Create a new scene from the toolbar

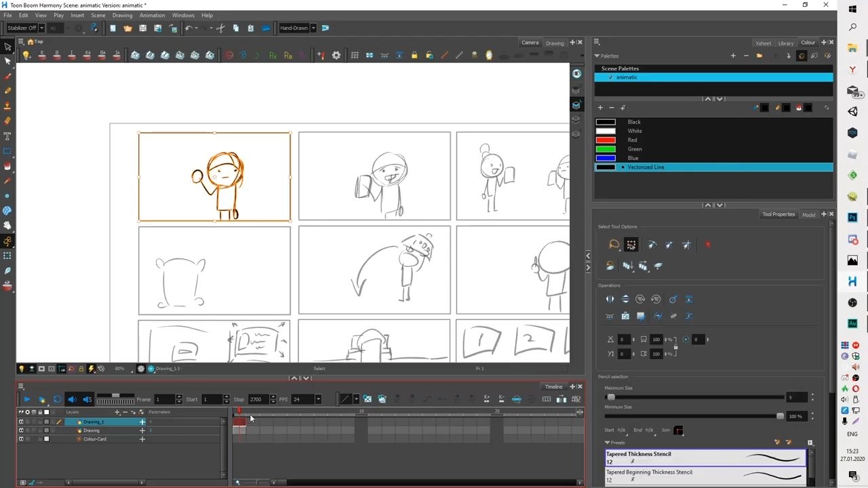click(x=113, y=28)
